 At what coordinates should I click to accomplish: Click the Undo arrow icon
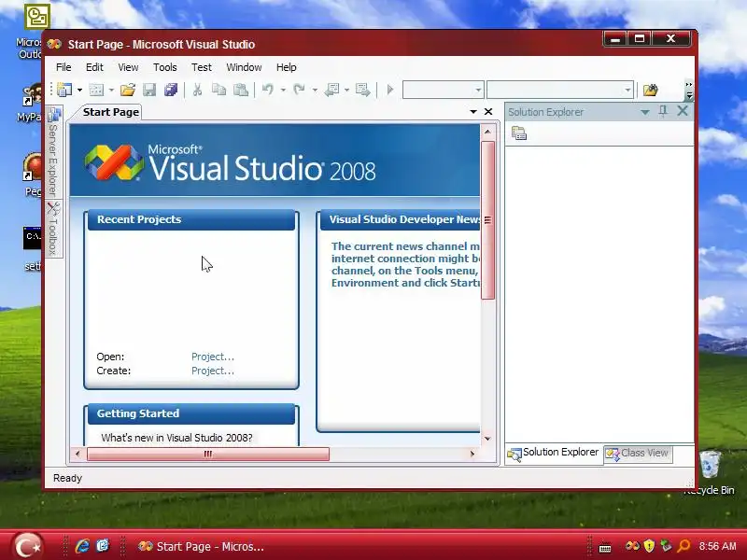click(x=268, y=90)
